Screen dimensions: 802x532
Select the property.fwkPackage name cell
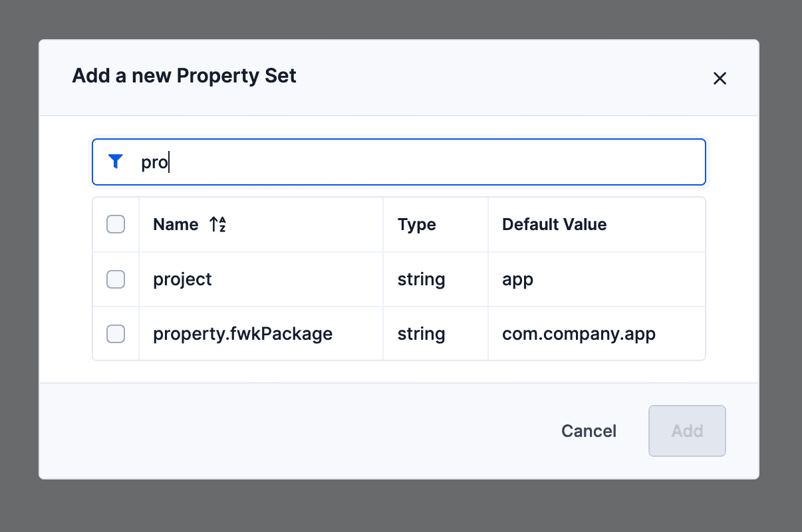coord(261,334)
